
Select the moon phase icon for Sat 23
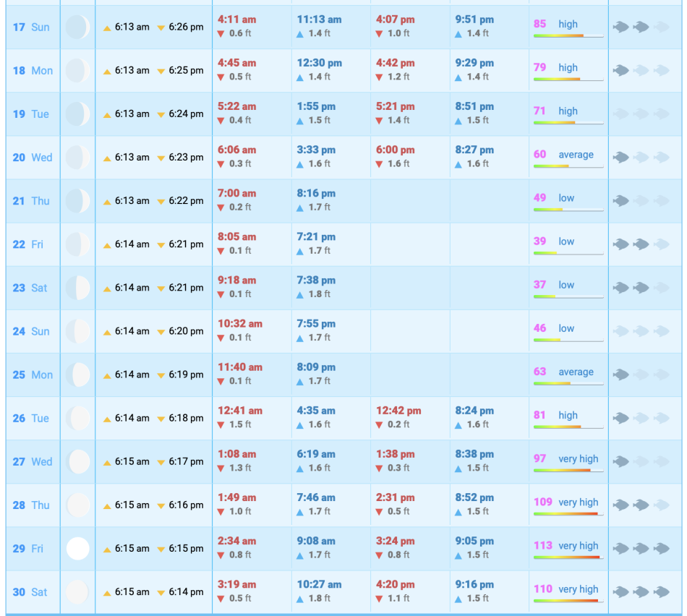point(78,288)
